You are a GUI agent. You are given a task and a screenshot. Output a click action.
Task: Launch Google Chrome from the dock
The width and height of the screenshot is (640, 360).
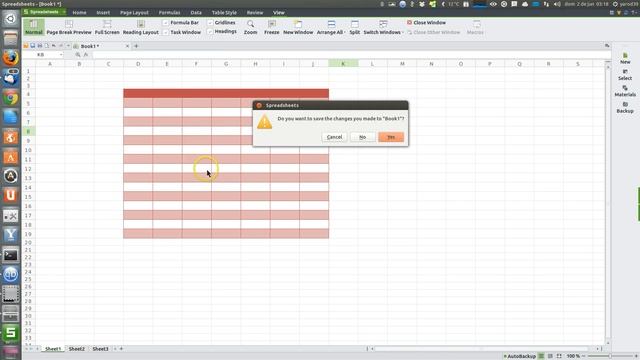[11, 98]
